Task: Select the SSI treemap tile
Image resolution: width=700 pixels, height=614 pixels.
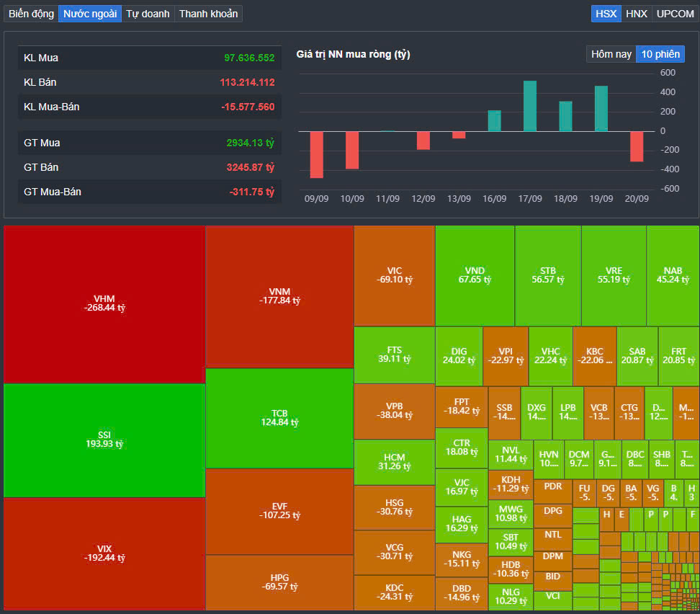Action: (x=104, y=440)
